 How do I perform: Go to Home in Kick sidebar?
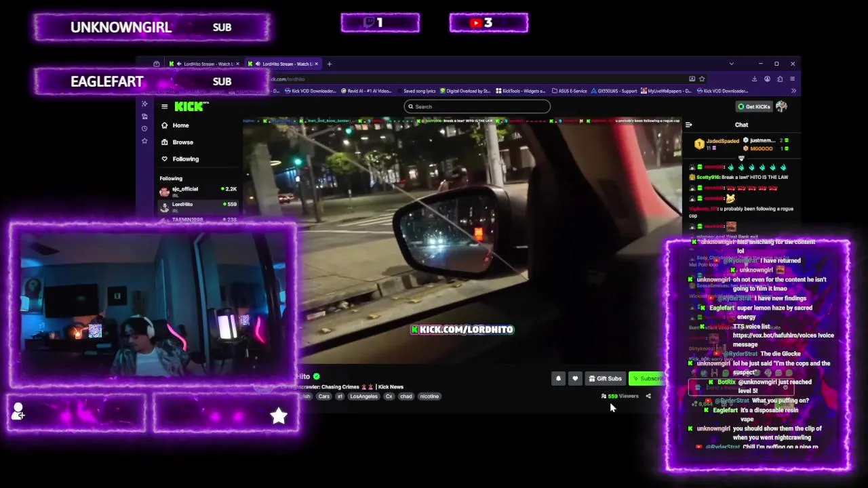point(175,125)
